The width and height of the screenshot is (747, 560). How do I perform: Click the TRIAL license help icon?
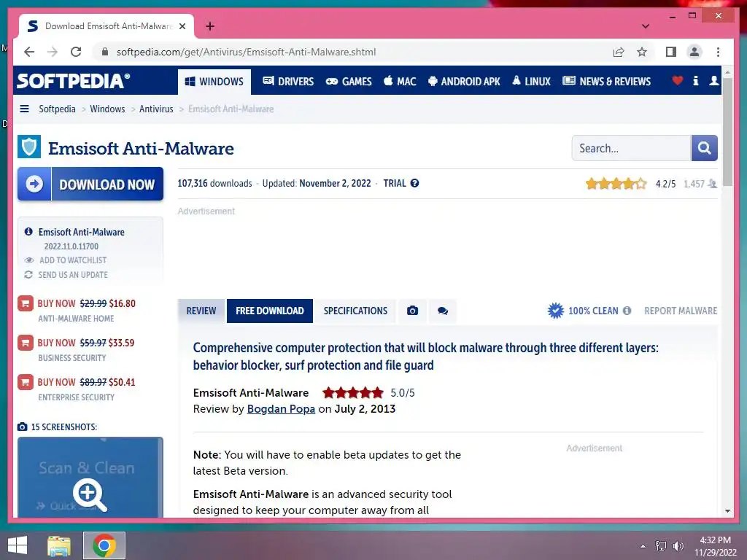[x=415, y=183]
